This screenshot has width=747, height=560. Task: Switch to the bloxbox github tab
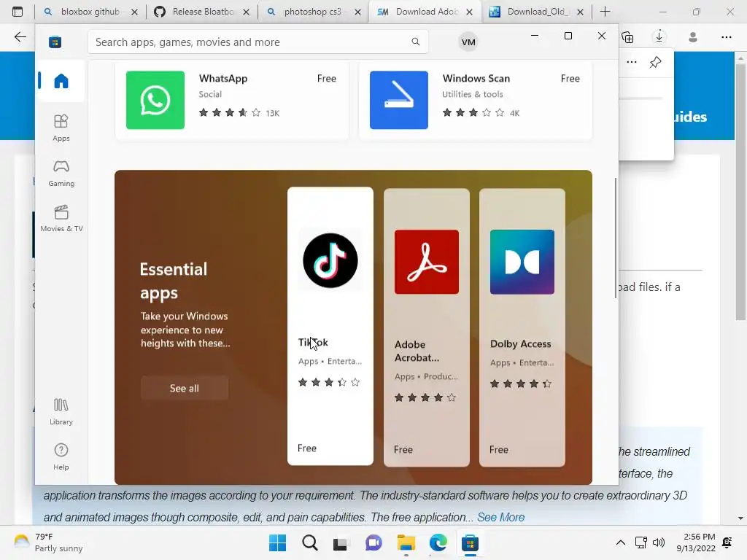point(90,12)
